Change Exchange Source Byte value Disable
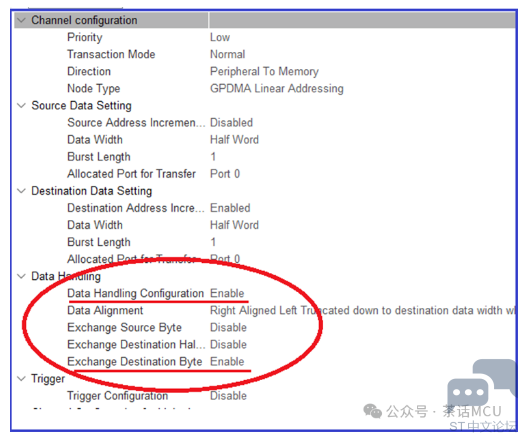 (x=228, y=328)
